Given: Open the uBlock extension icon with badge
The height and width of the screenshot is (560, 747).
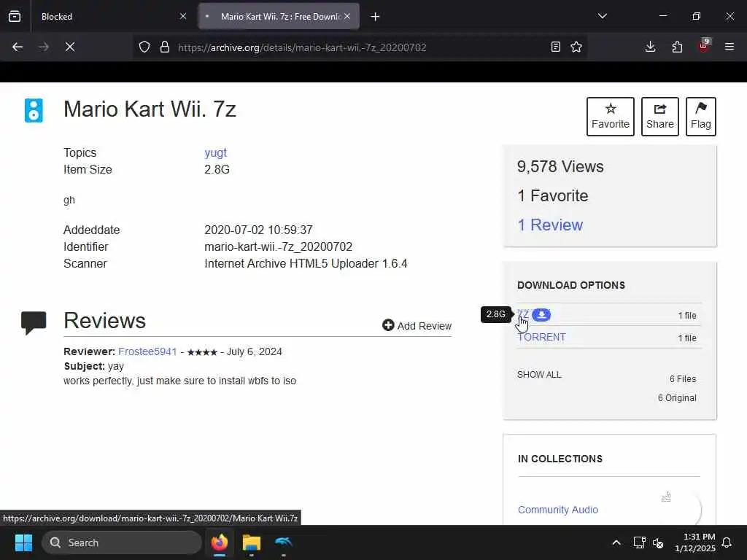Looking at the screenshot, I should click(704, 46).
